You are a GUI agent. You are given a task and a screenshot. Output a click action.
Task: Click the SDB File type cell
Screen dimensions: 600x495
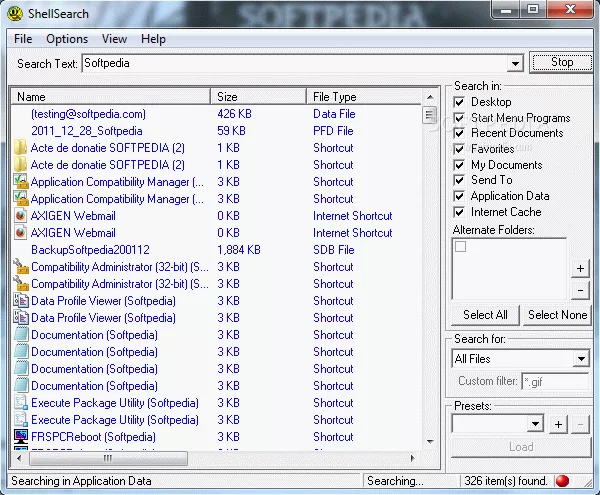click(x=334, y=250)
